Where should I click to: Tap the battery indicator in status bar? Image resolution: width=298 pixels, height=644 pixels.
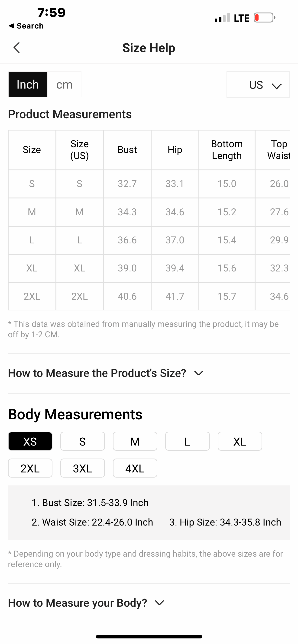pyautogui.click(x=264, y=18)
